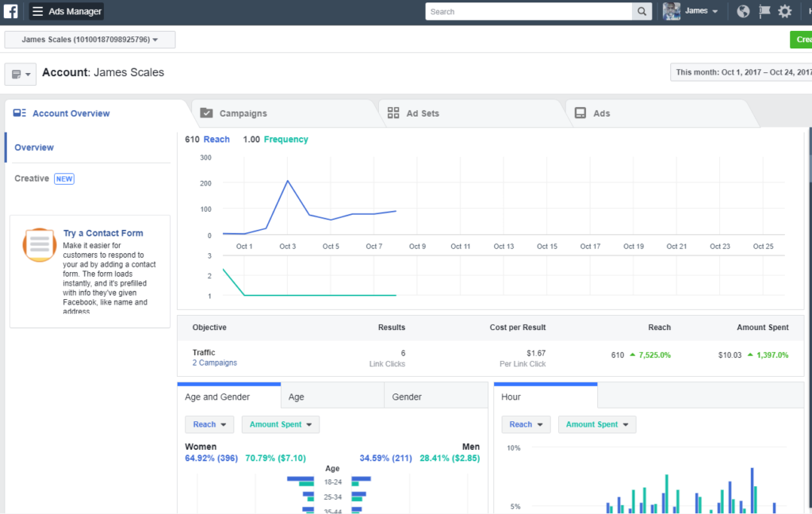Click the Campaigns checkmark folder icon

tap(206, 113)
